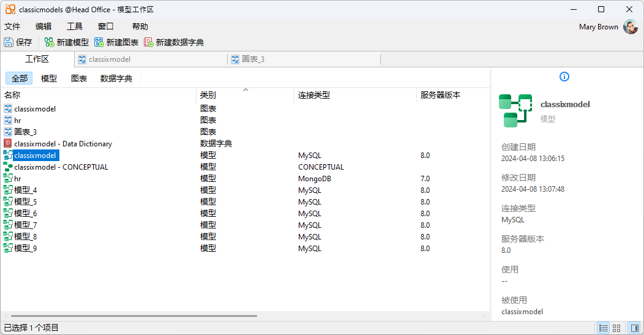Image resolution: width=644 pixels, height=335 pixels.
Task: Click the large classixmodel icon in the details pane
Action: [515, 111]
